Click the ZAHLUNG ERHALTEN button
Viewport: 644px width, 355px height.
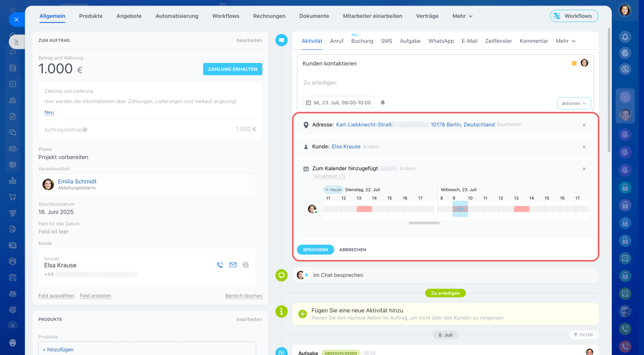point(232,69)
